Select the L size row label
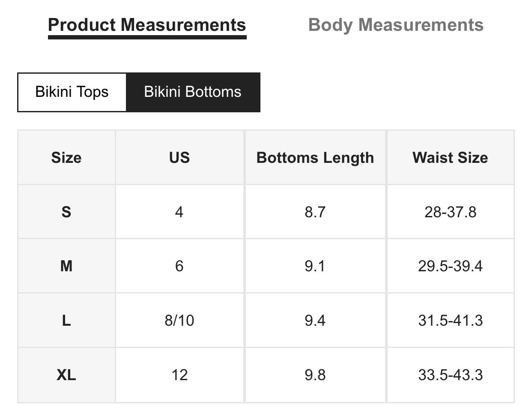This screenshot has width=532, height=405. (66, 321)
